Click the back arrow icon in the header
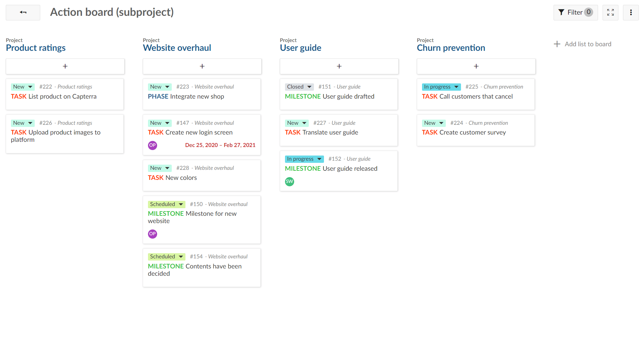The height and width of the screenshot is (350, 644). pos(23,12)
